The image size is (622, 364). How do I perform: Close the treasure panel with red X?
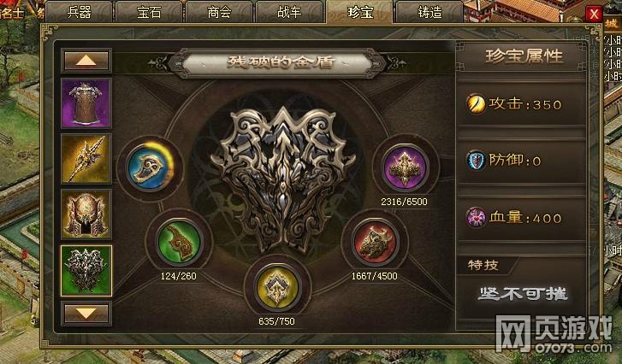pyautogui.click(x=594, y=15)
